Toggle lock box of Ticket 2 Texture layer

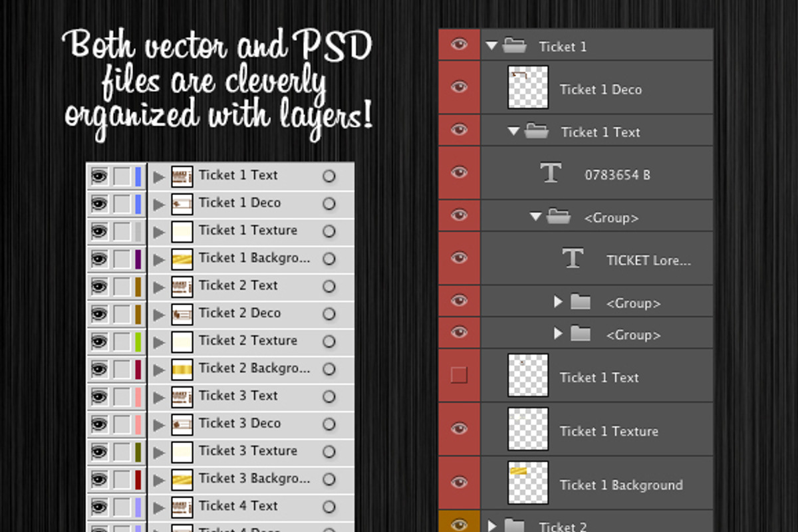pyautogui.click(x=122, y=342)
